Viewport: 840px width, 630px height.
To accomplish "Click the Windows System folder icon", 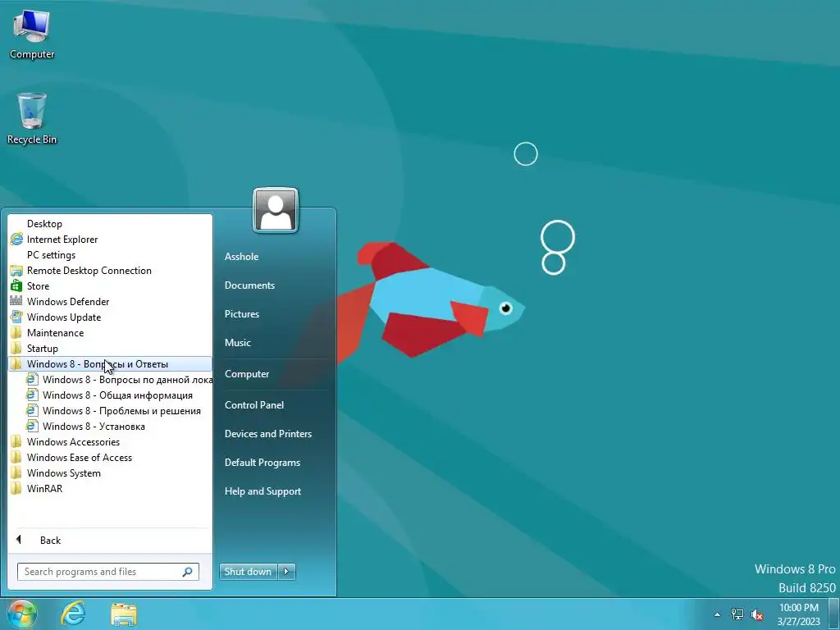I will pos(16,473).
